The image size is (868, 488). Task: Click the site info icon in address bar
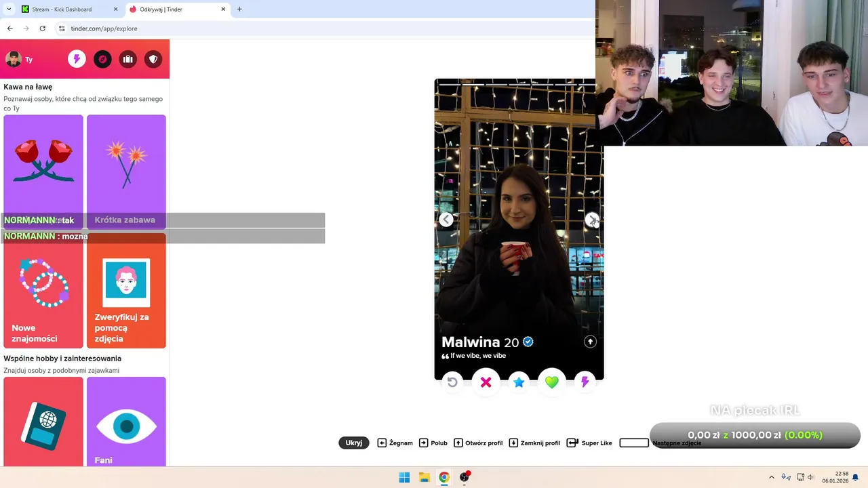coord(62,28)
